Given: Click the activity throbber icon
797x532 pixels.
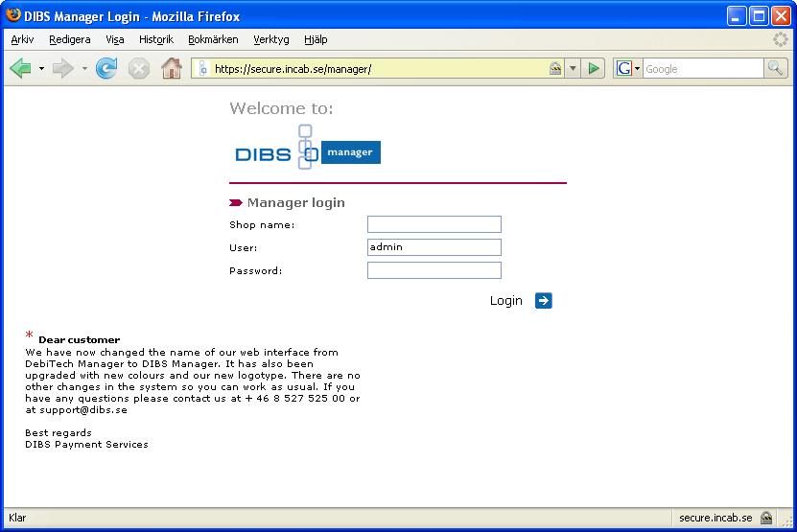Looking at the screenshot, I should [781, 39].
